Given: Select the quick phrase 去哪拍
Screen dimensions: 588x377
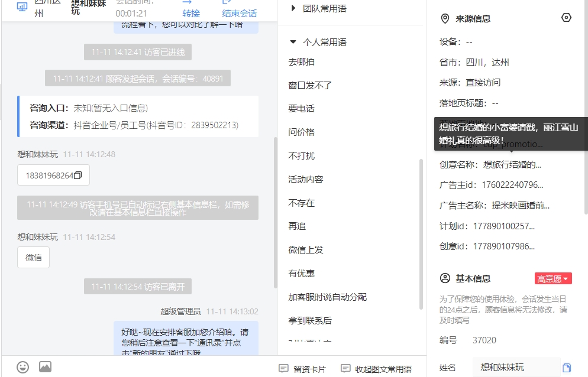Looking at the screenshot, I should coord(301,62).
